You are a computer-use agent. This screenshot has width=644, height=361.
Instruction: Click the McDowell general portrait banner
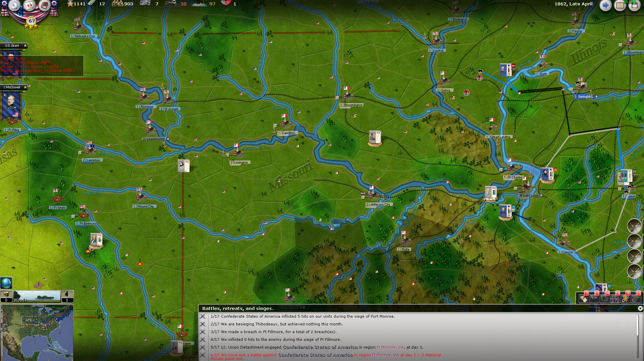pos(11,107)
